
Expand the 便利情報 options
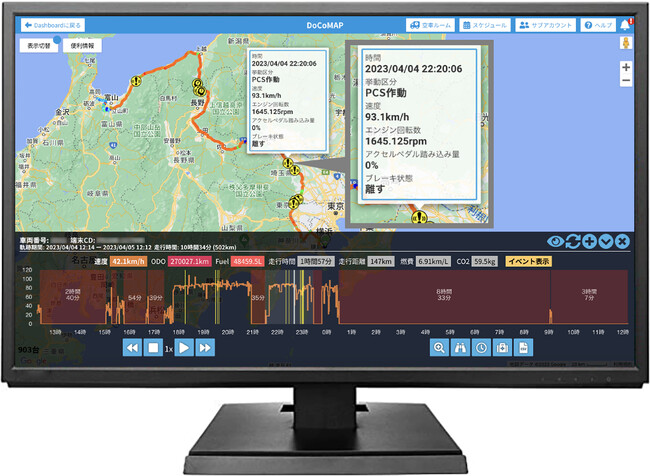pyautogui.click(x=84, y=45)
